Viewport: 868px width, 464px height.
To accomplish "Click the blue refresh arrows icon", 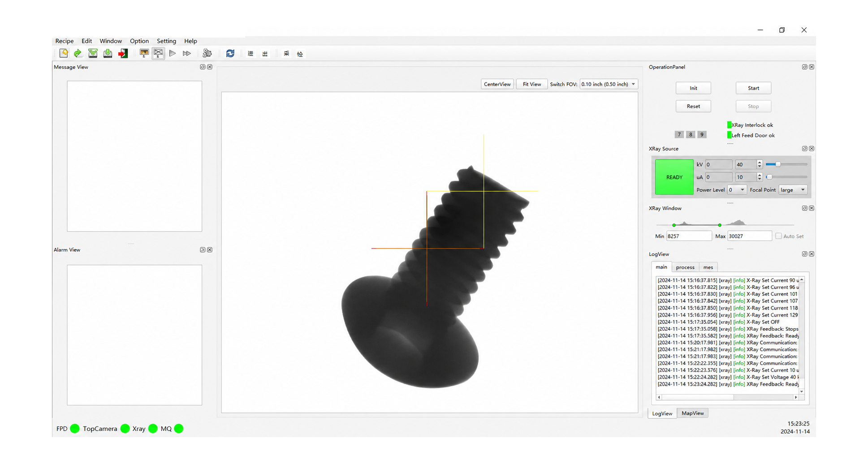I will pyautogui.click(x=230, y=53).
